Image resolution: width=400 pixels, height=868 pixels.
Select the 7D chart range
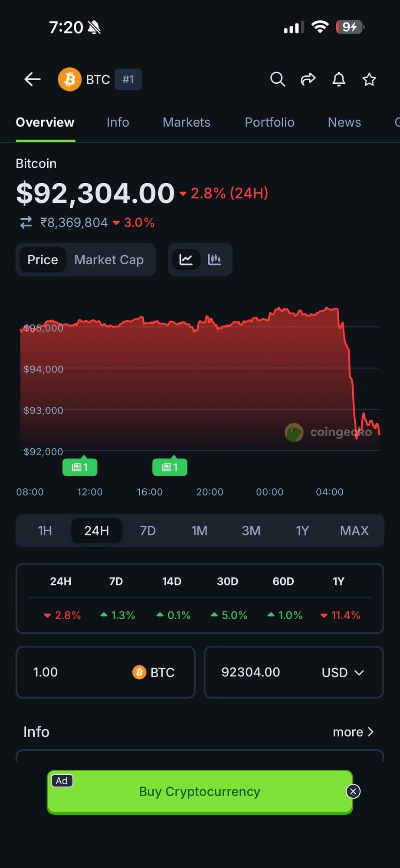pos(148,530)
